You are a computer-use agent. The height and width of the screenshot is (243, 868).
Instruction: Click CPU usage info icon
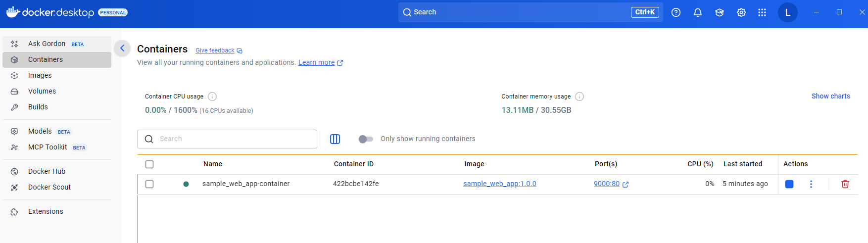point(212,97)
